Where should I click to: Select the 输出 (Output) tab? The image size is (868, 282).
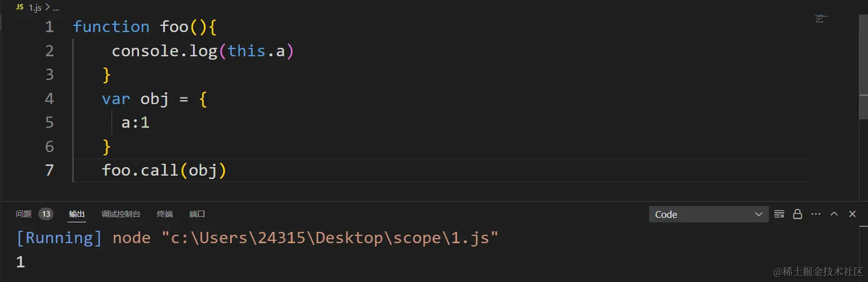pyautogui.click(x=77, y=214)
